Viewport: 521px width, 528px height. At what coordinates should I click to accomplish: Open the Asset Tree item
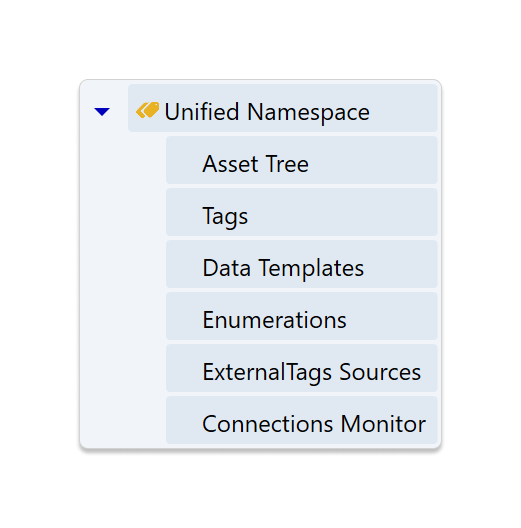tap(302, 160)
